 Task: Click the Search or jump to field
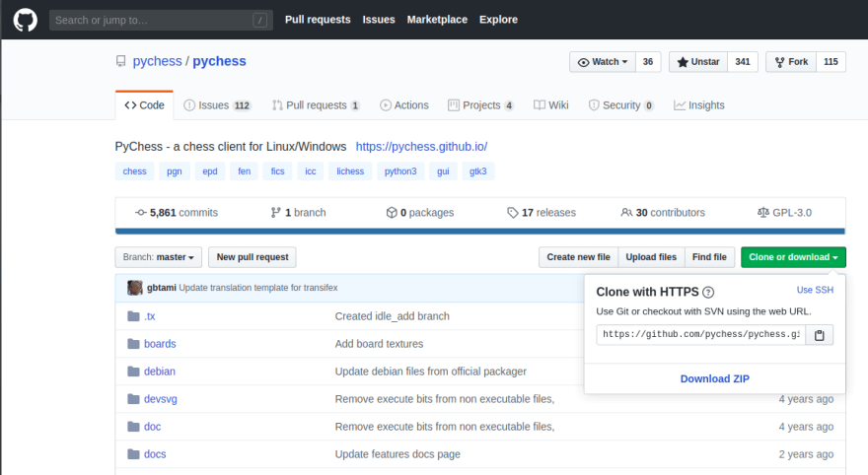pyautogui.click(x=161, y=21)
